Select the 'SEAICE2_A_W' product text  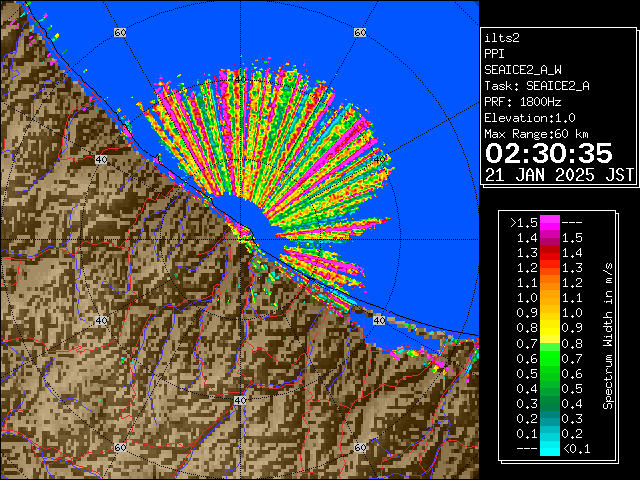click(523, 70)
